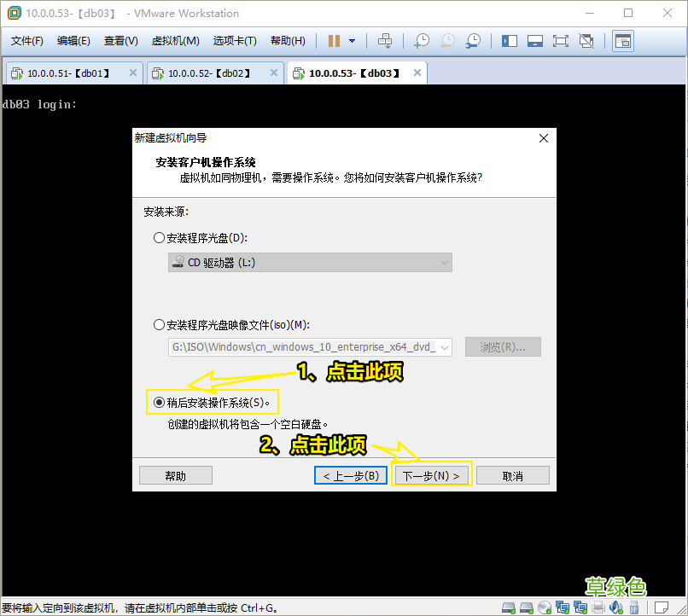
Task: Proceed with 下一步(N) button
Action: [431, 476]
